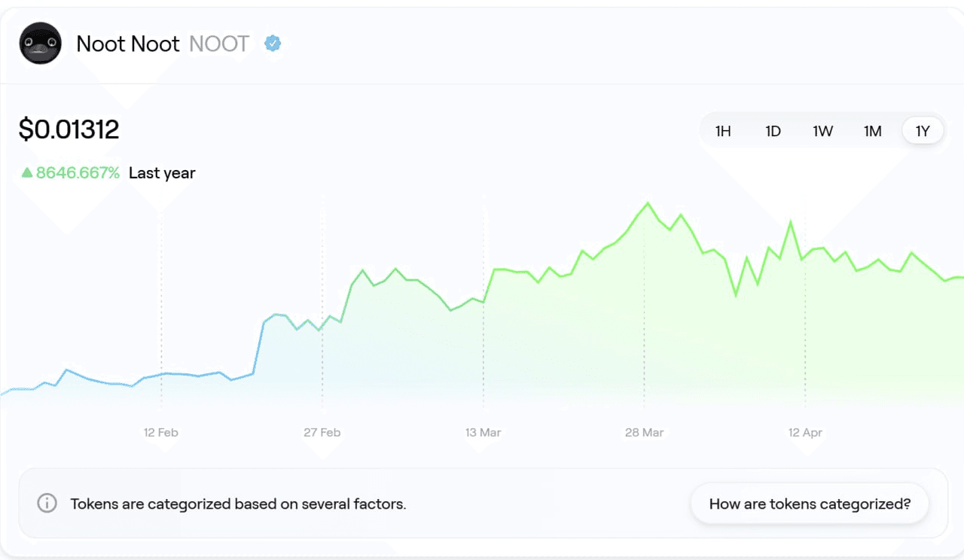Choose the 1W chart period
964x560 pixels.
822,132
